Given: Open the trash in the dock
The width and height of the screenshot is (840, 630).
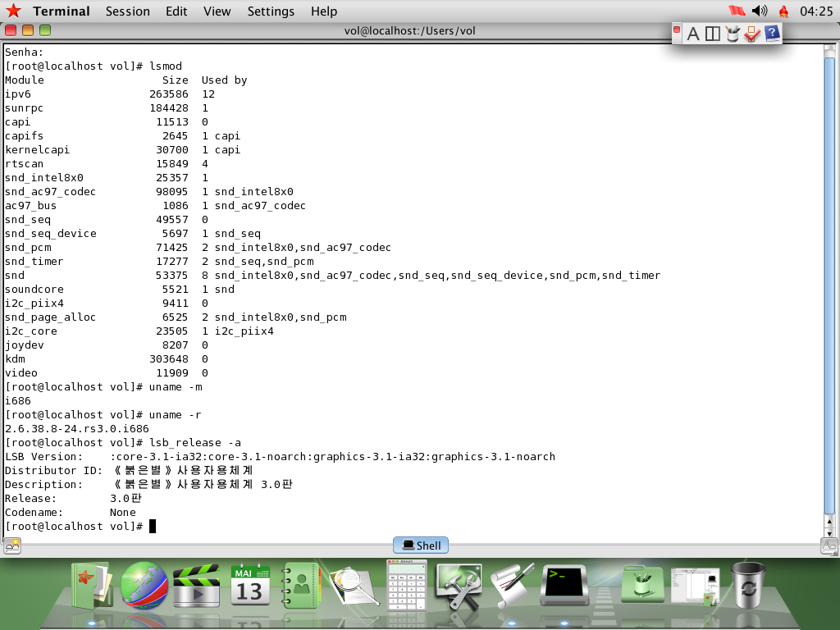Looking at the screenshot, I should [747, 584].
